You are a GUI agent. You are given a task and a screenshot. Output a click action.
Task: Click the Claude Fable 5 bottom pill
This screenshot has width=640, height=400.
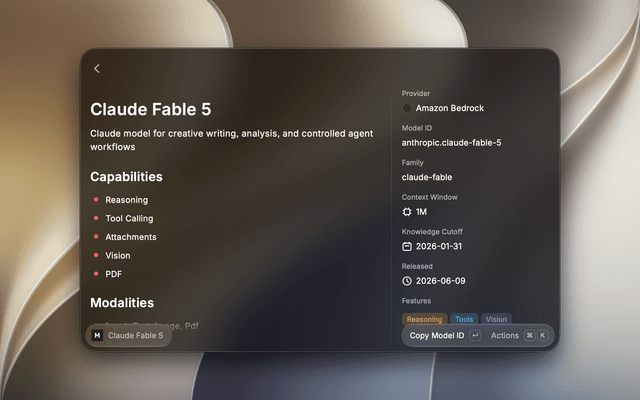point(129,336)
